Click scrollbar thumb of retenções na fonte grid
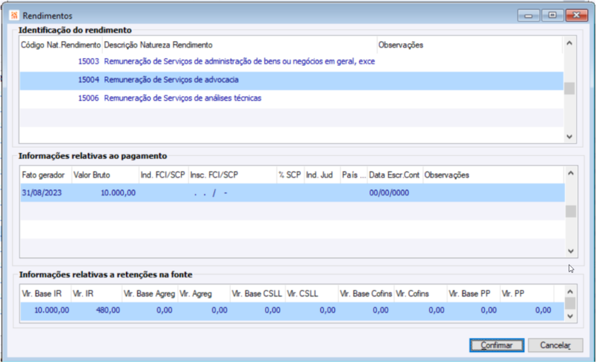Screen dimensions: 597x364 click(x=570, y=304)
